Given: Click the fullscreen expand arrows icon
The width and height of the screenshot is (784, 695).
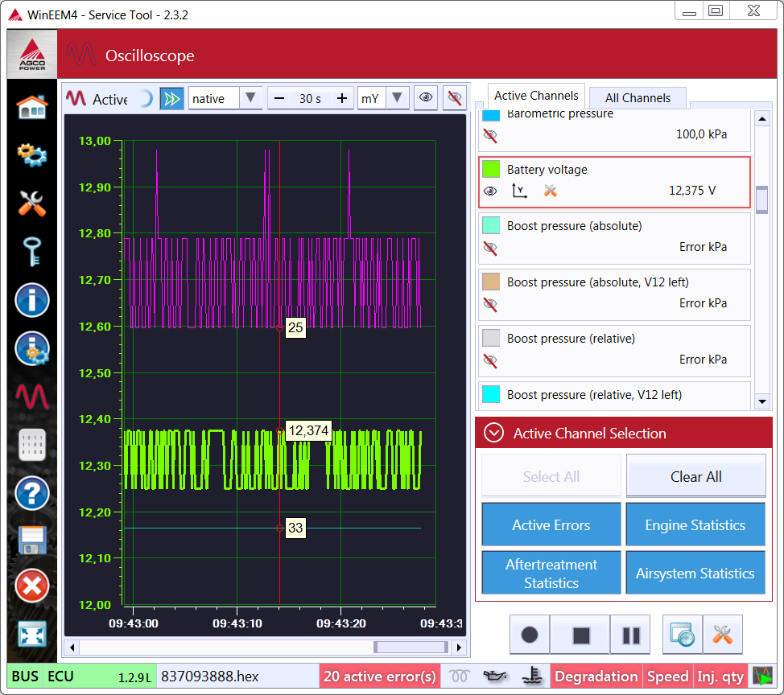Looking at the screenshot, I should point(32,634).
